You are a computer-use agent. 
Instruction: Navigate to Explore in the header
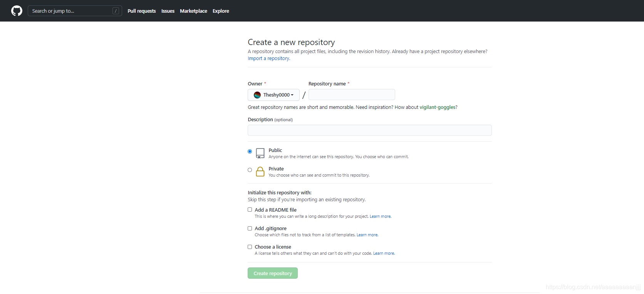tap(221, 11)
